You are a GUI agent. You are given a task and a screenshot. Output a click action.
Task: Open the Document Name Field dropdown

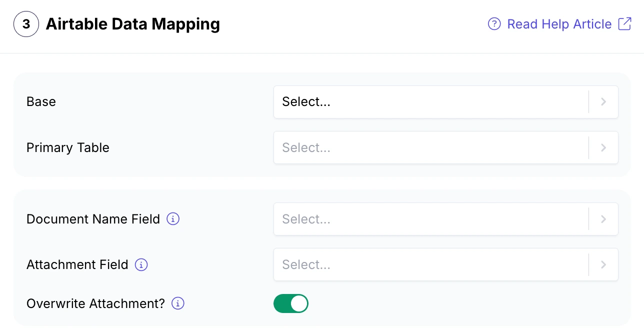pyautogui.click(x=430, y=219)
